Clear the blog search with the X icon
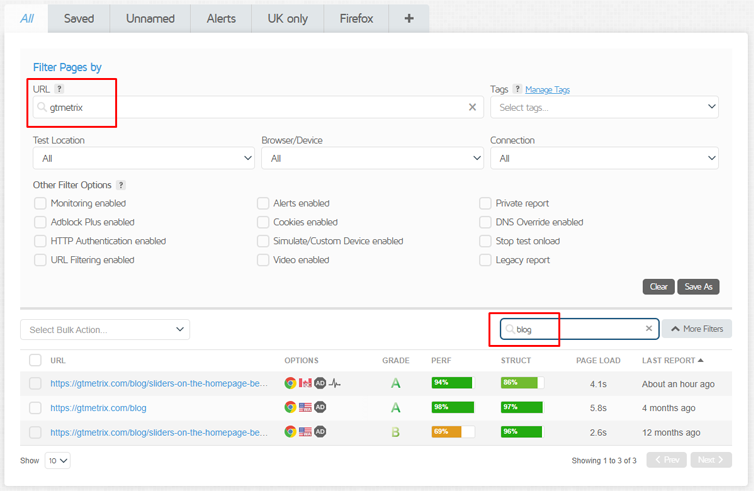Image resolution: width=754 pixels, height=491 pixels. pyautogui.click(x=648, y=329)
